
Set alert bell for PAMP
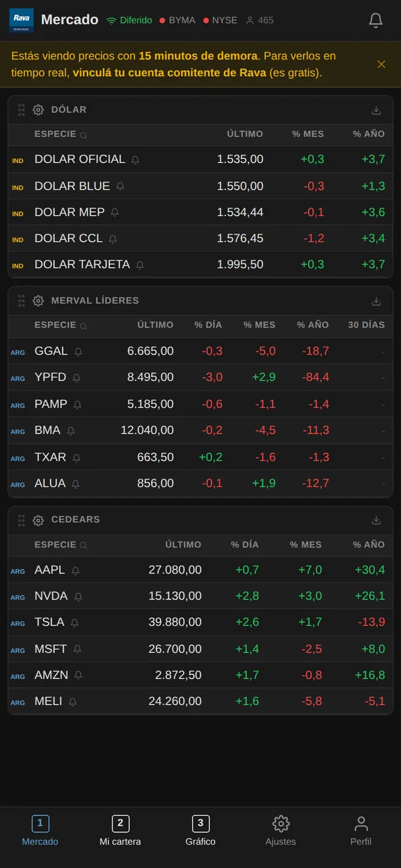point(78,405)
